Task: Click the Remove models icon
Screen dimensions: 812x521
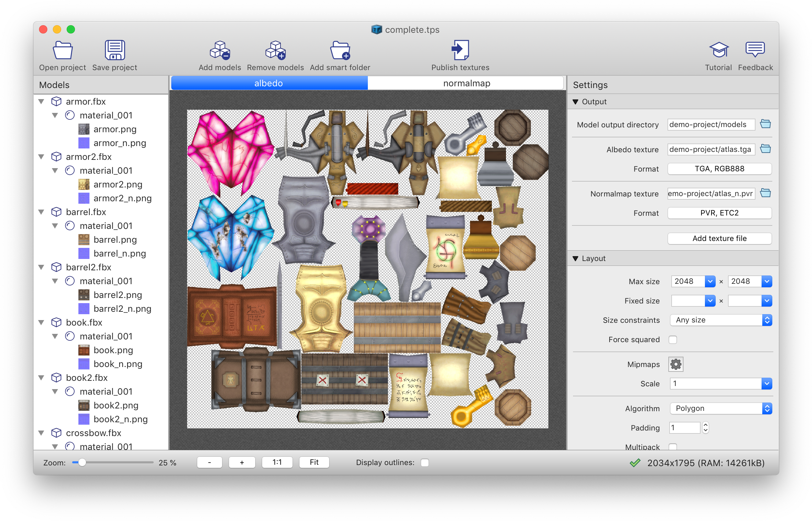Action: [x=275, y=51]
